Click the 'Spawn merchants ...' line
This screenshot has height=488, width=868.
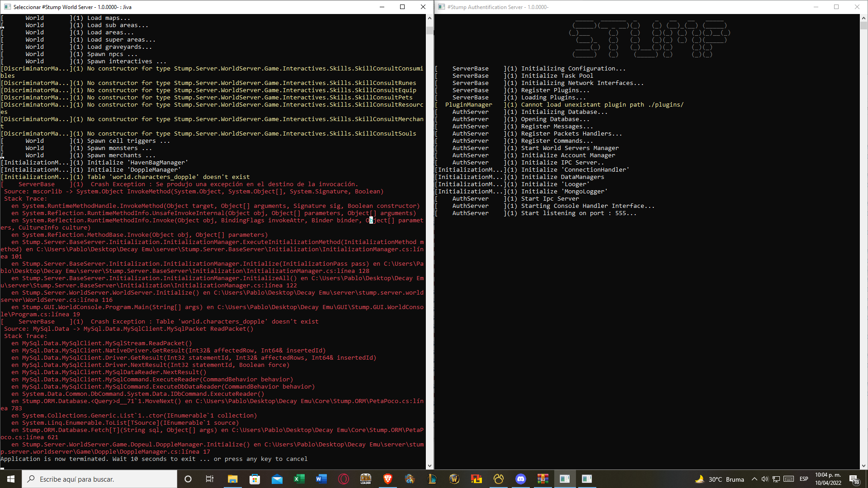coord(78,155)
